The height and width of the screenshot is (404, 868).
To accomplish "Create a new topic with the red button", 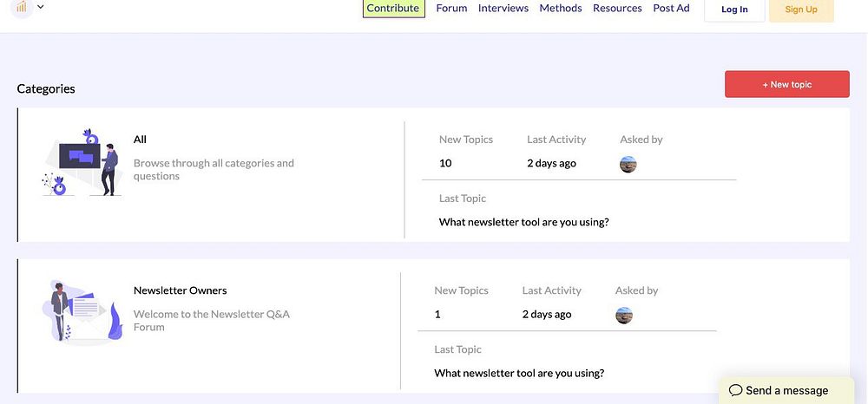I will [786, 84].
